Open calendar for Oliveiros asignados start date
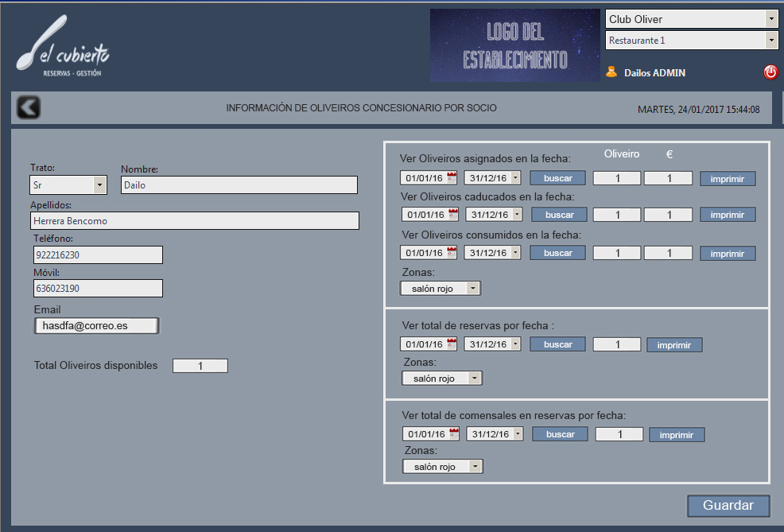Screen dimensions: 784x532 point(452,178)
